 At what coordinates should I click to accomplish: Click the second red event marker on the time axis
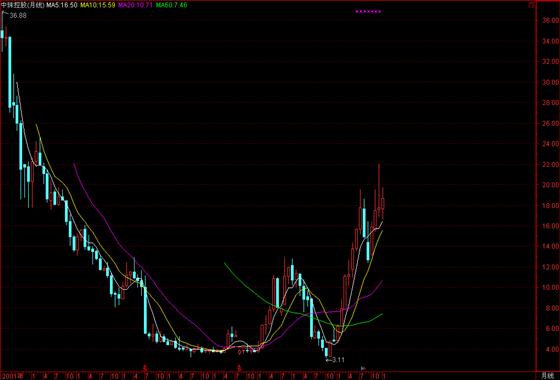[240, 367]
